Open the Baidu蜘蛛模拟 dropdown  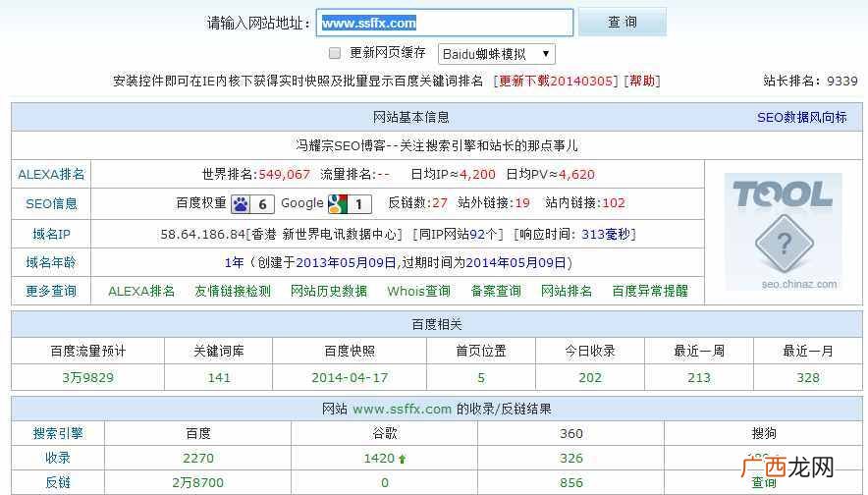click(x=497, y=54)
